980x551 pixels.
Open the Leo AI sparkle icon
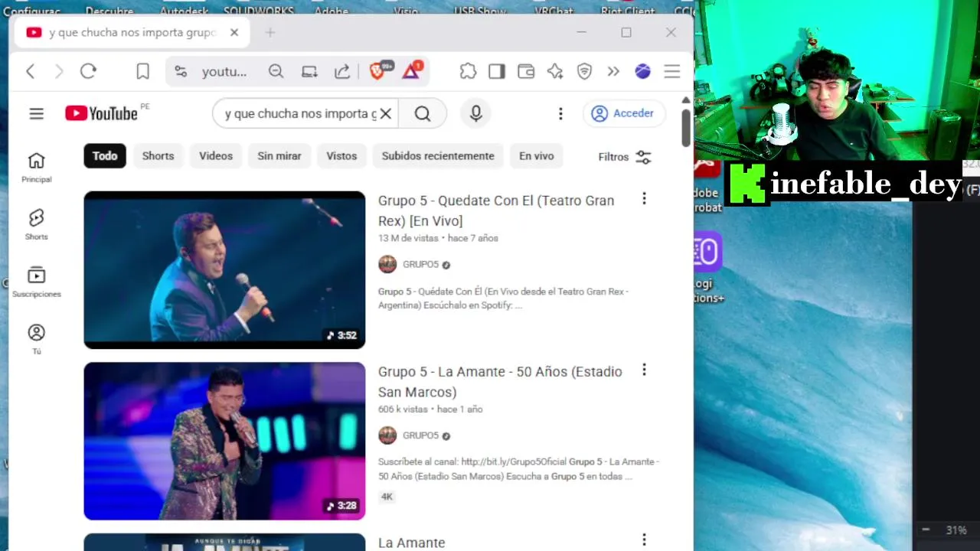pyautogui.click(x=555, y=71)
